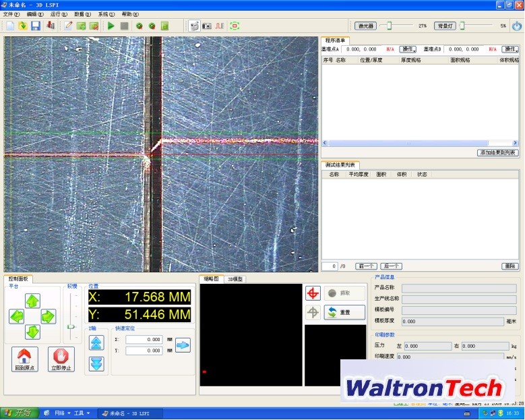Viewport: 525px width, 420px height.
Task: Click the blue go-to-position arrow
Action: point(183,345)
